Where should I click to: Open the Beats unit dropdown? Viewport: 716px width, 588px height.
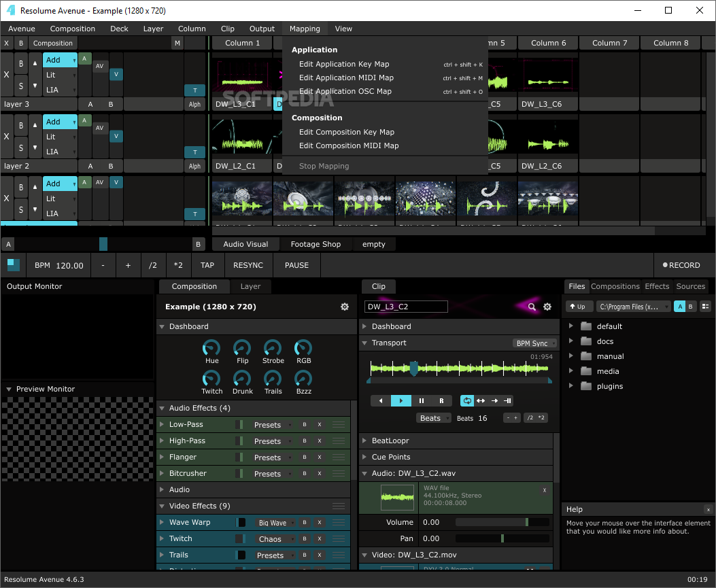coord(433,418)
